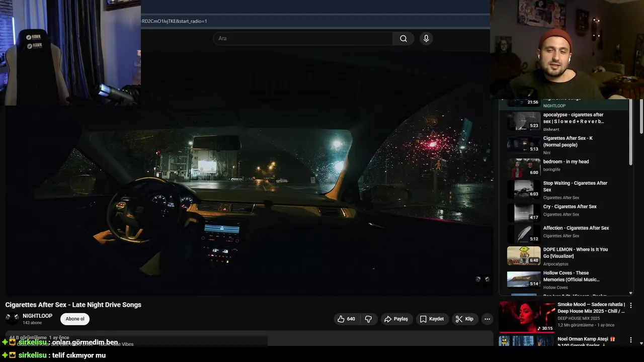
Task: Open more actions three-dot menu under video
Action: (x=487, y=319)
